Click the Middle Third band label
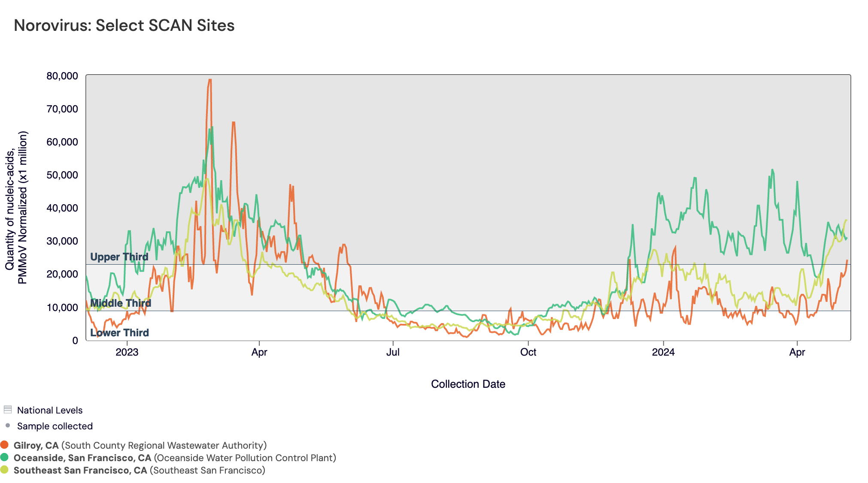 (x=121, y=303)
